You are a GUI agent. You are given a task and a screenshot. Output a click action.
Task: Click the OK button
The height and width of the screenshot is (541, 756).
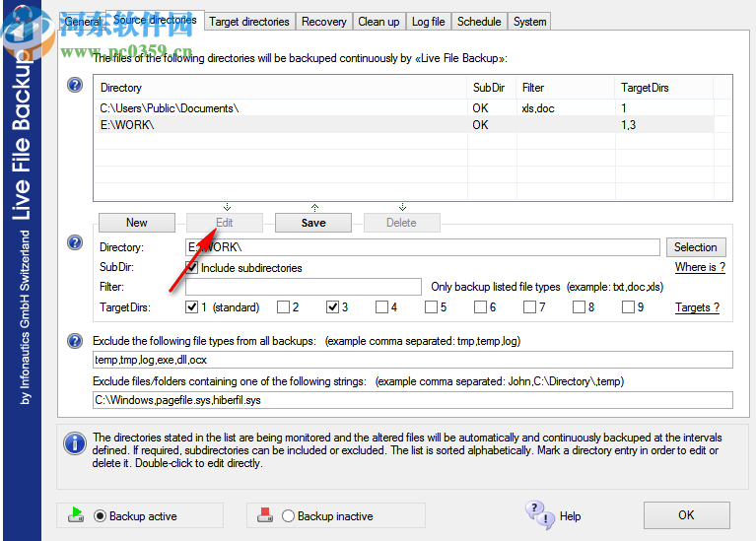click(x=687, y=515)
